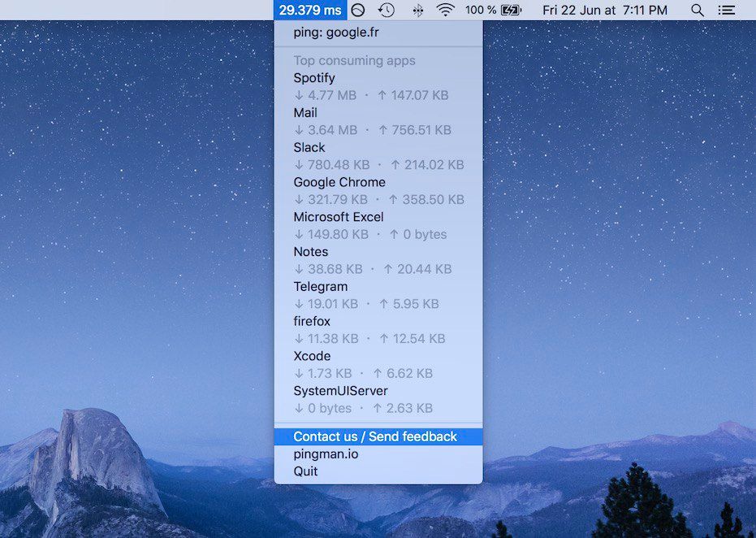The height and width of the screenshot is (538, 756).
Task: Click the Bluetooth menu bar icon
Action: [x=418, y=10]
